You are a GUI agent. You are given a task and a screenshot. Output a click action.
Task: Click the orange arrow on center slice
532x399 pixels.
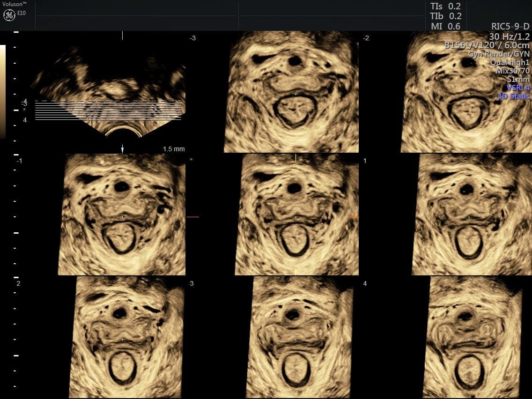coord(354,217)
